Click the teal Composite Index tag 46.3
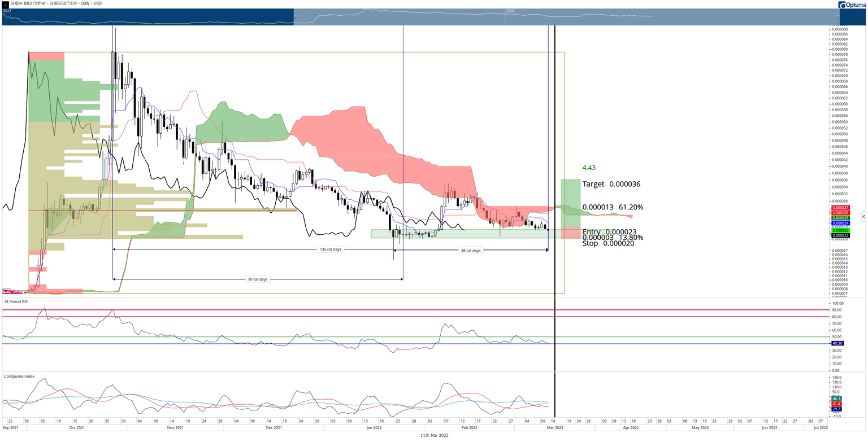Screen dimensions: 868x442 (x=837, y=399)
